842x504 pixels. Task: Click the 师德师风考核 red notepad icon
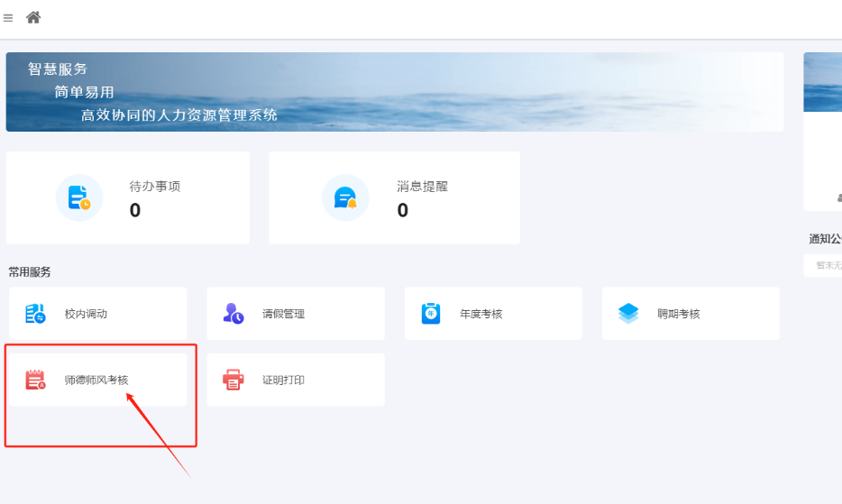tap(35, 380)
